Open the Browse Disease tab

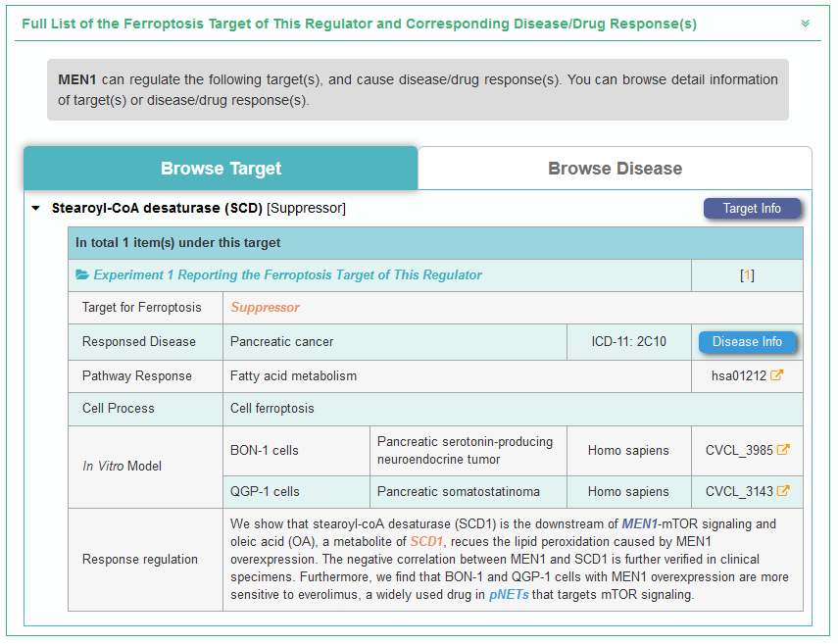coord(615,169)
